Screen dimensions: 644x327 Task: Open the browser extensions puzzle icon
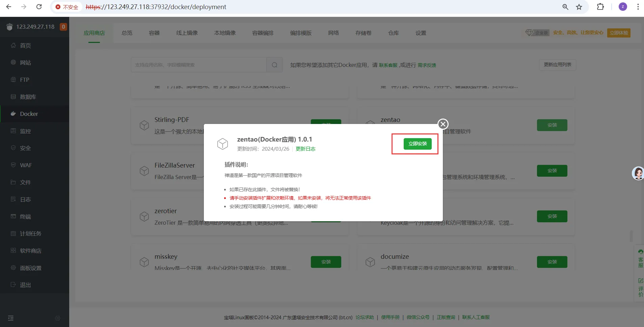600,7
